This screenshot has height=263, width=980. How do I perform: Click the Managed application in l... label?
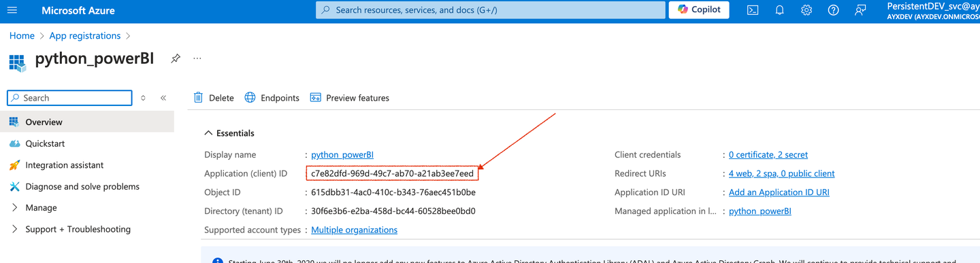point(666,211)
